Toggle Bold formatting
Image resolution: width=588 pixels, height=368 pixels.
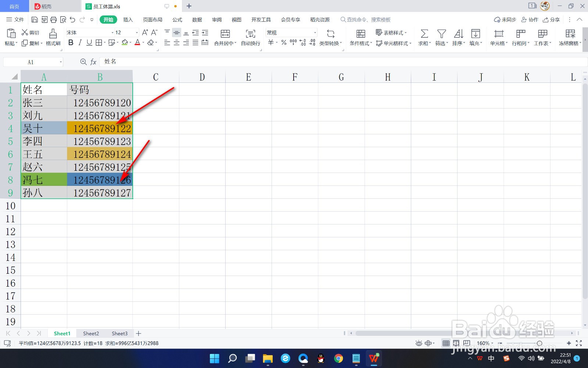click(71, 43)
